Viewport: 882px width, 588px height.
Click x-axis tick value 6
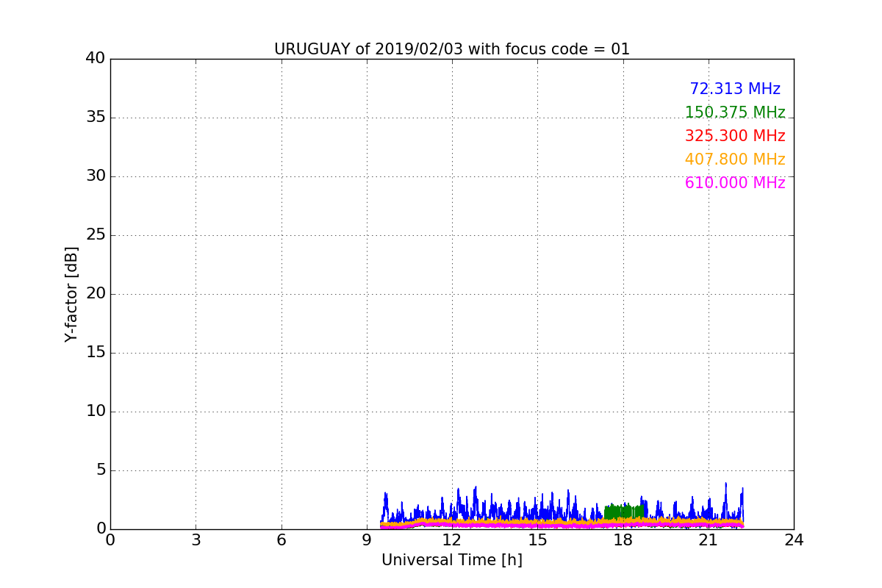point(281,539)
